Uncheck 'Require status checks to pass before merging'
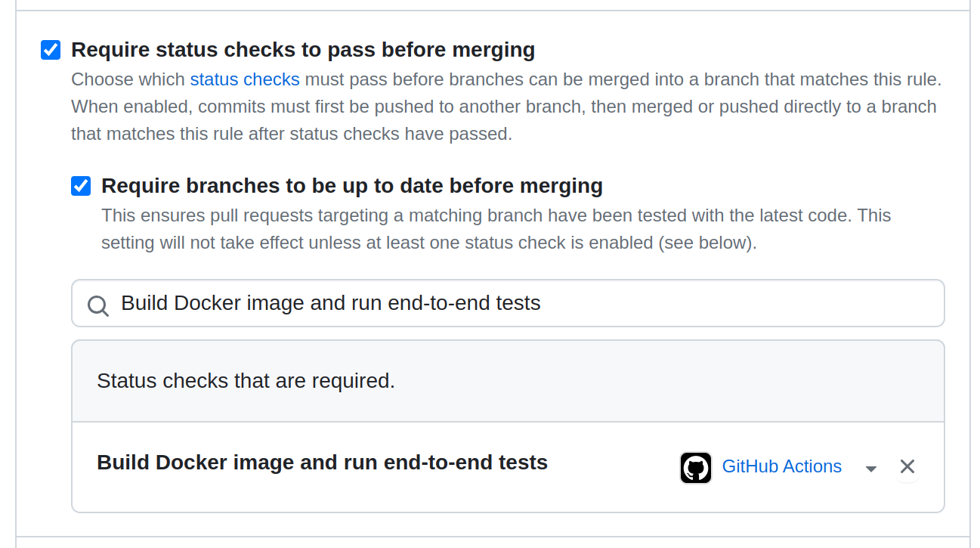 (x=50, y=49)
